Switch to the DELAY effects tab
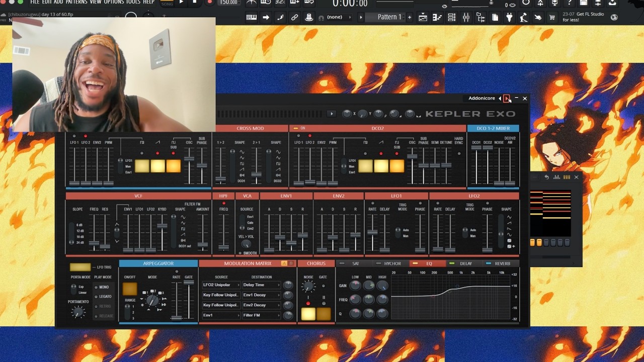Viewport: 644px width, 362px height. (465, 263)
